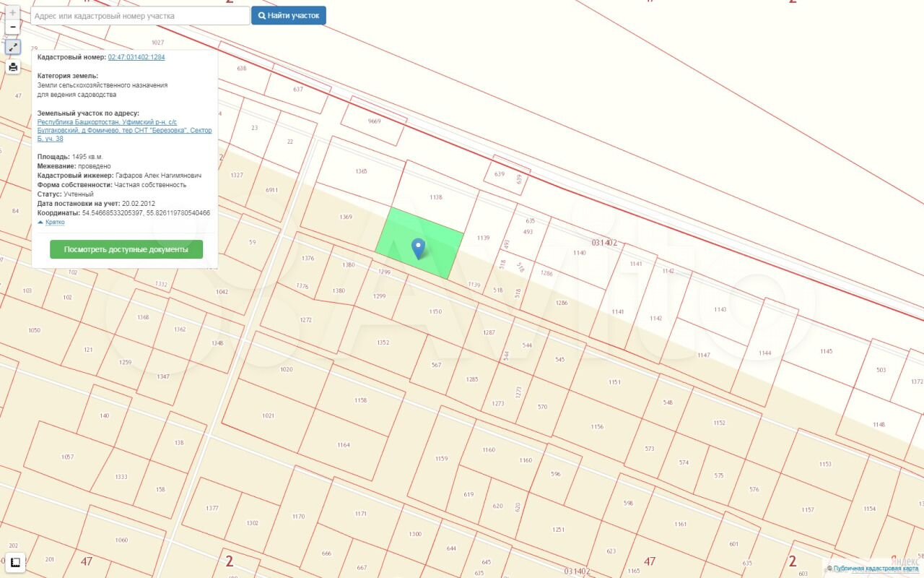Click the blue location marker pin

[x=418, y=248]
